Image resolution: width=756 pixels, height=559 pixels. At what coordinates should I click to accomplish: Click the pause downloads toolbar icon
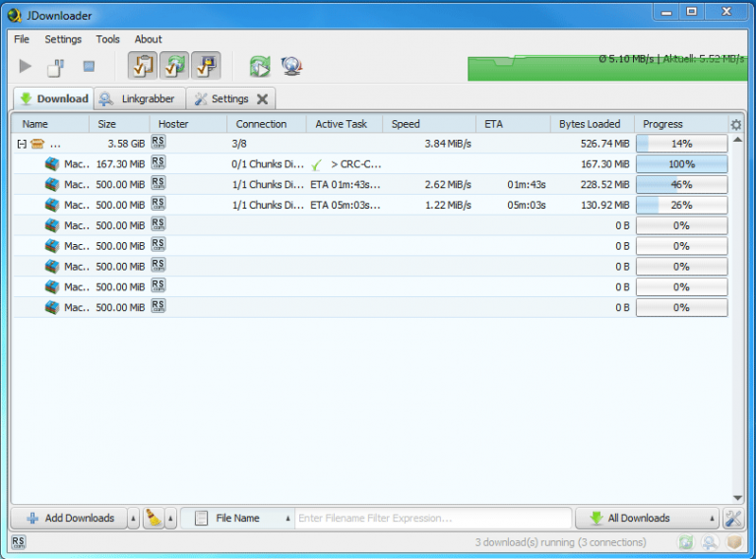coord(56,67)
